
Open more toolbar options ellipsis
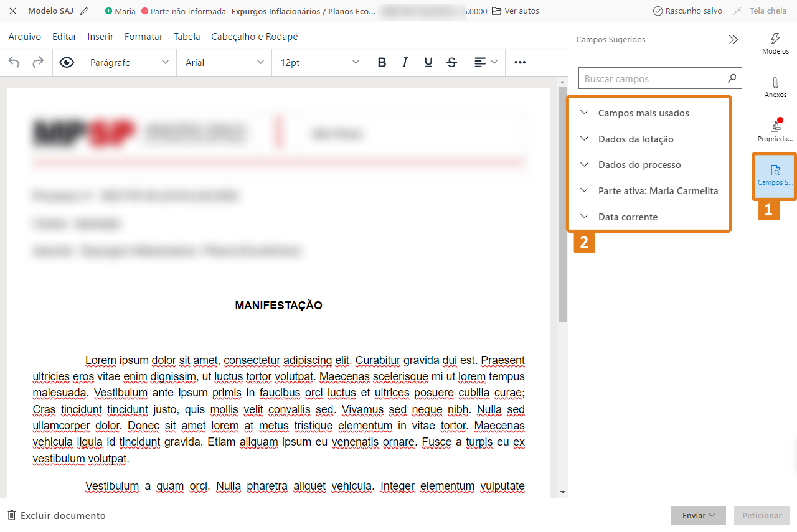point(520,62)
